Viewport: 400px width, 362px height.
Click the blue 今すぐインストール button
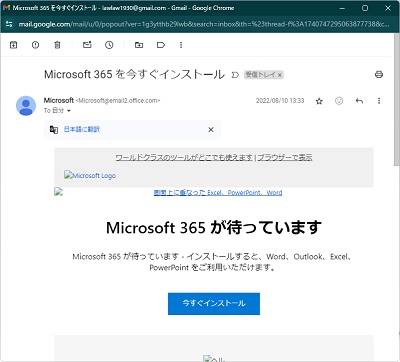[x=214, y=304]
